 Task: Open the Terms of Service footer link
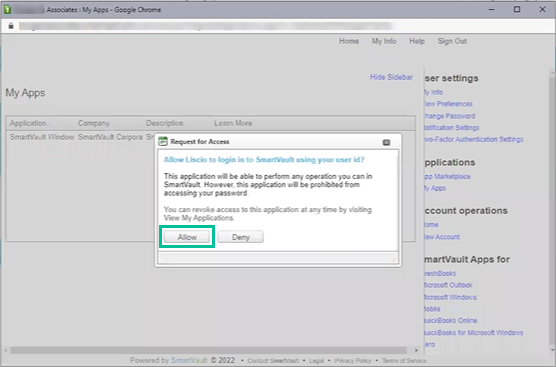(404, 361)
